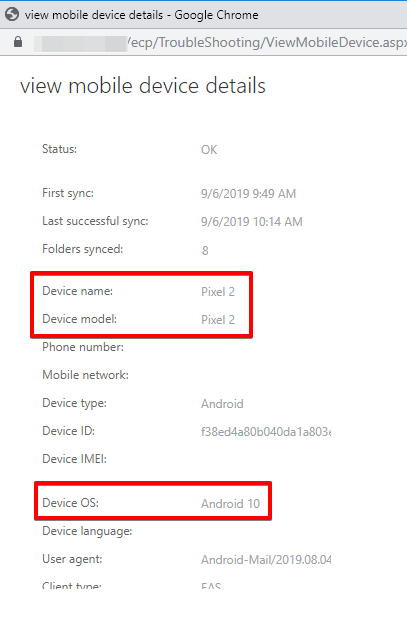
Task: Select the 'User agent:' label
Action: coord(72,559)
